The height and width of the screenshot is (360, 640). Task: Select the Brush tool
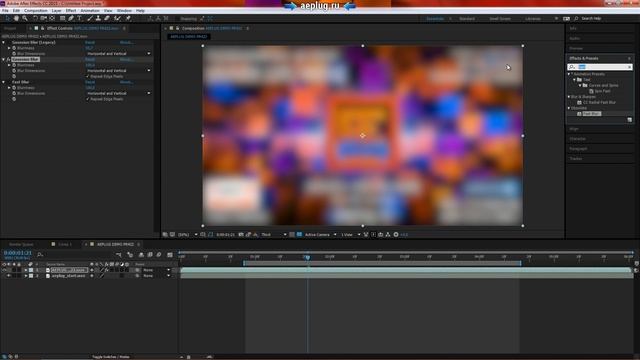(x=90, y=18)
